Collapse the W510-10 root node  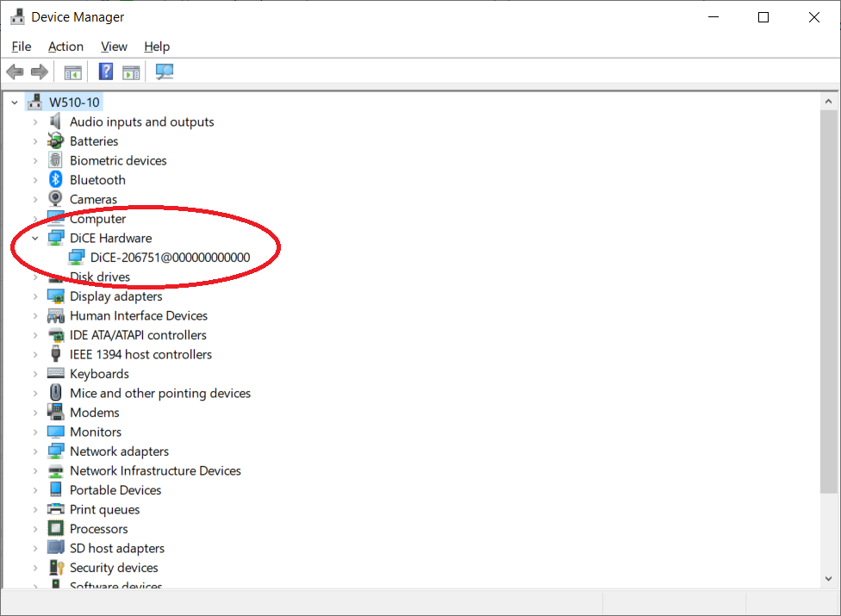pyautogui.click(x=15, y=103)
